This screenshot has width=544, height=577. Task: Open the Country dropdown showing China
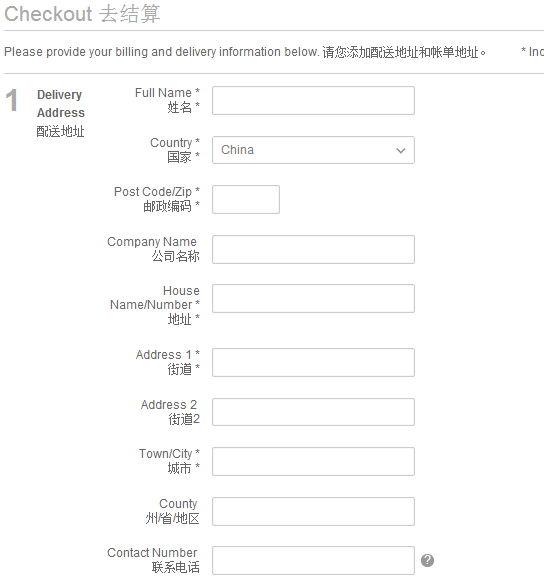click(313, 150)
